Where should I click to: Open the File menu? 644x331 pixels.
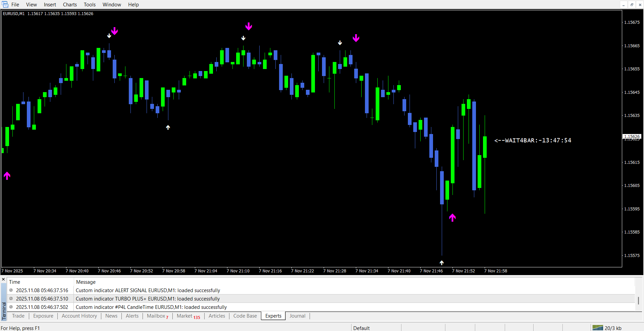[x=15, y=5]
